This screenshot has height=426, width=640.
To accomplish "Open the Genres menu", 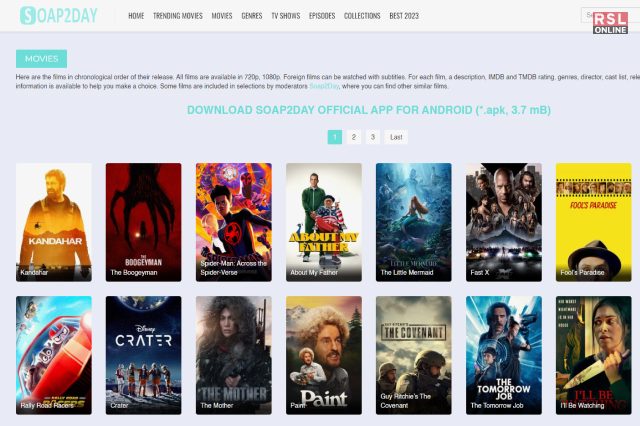I will tap(251, 16).
